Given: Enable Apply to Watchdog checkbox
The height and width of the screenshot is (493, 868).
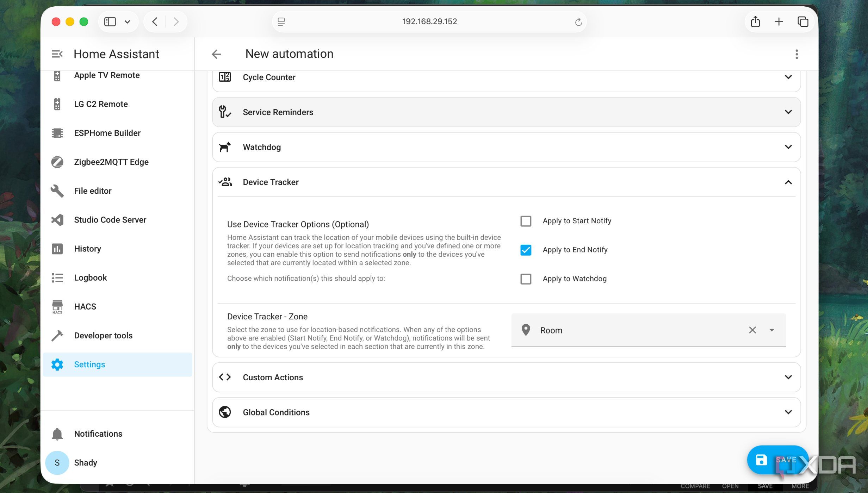Looking at the screenshot, I should coord(526,279).
